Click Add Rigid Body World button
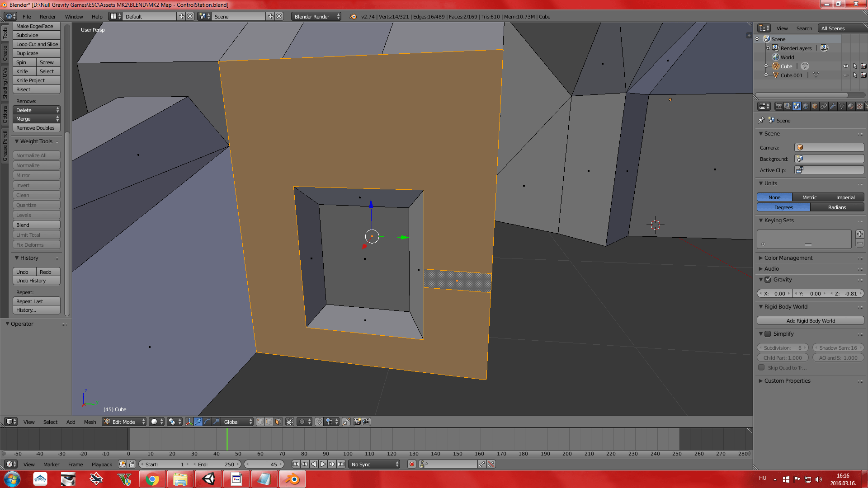This screenshot has height=488, width=868. tap(810, 321)
